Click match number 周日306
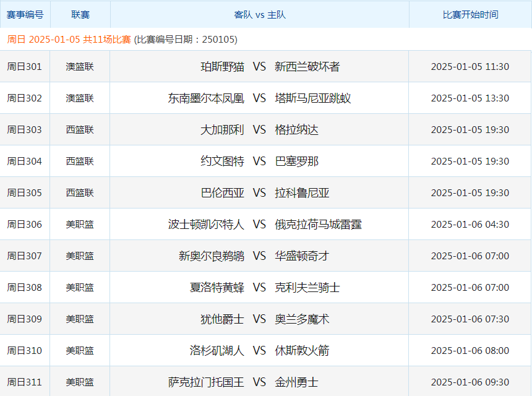Screen dimensions: 532x396 point(24,225)
